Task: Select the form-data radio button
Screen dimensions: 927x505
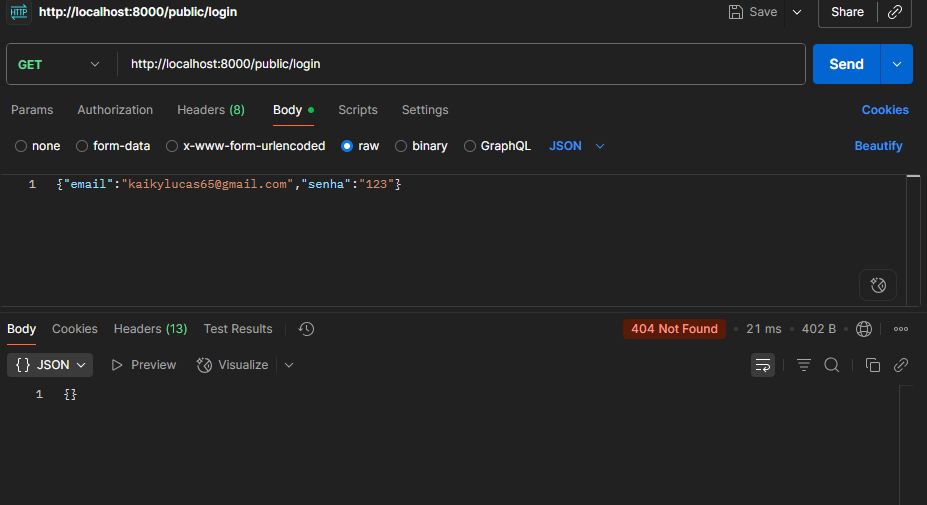Action: [82, 146]
